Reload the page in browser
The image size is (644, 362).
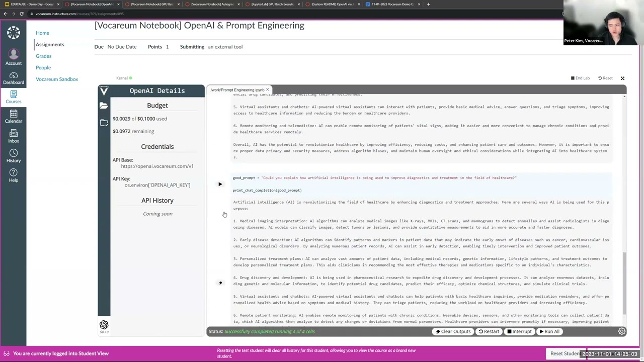(x=22, y=14)
